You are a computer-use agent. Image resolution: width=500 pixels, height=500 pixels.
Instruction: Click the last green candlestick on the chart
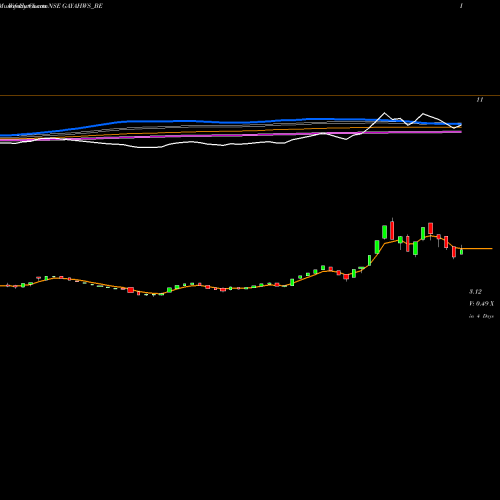[461, 251]
